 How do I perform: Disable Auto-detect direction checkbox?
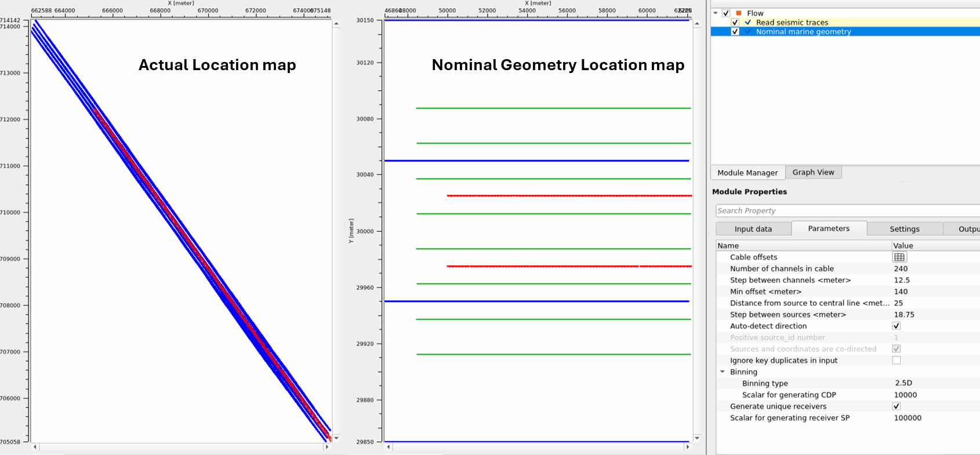click(896, 326)
